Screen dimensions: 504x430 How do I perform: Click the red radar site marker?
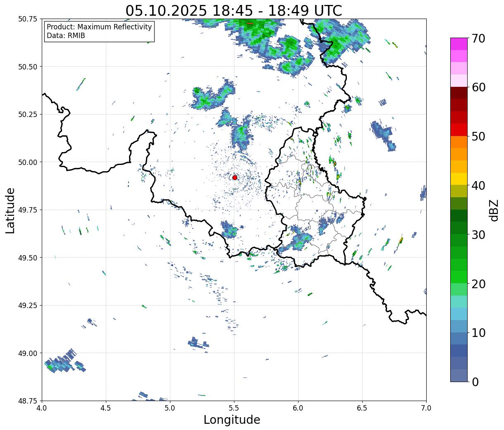[235, 177]
